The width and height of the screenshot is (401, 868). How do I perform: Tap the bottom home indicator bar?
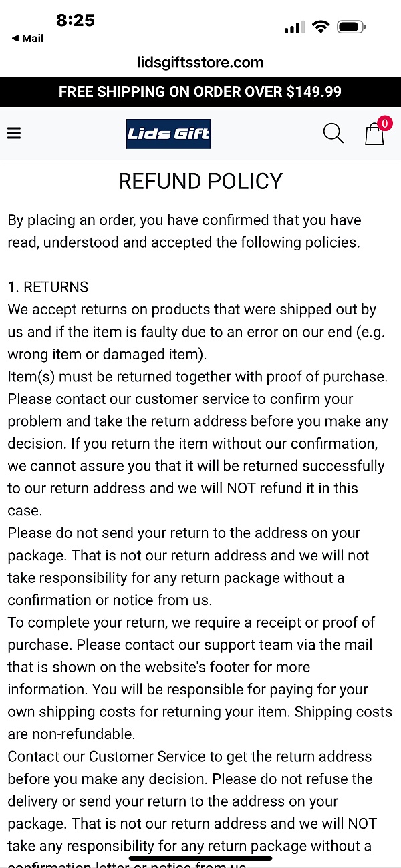coord(200,858)
